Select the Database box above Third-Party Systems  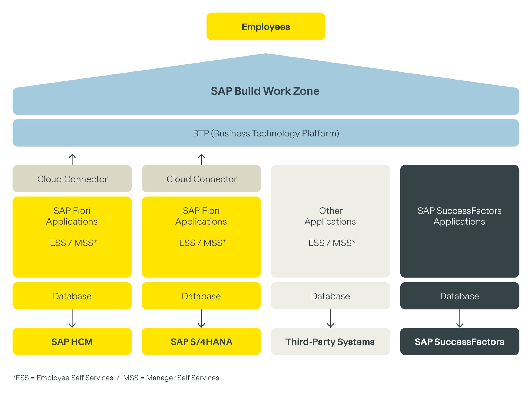[x=330, y=296]
